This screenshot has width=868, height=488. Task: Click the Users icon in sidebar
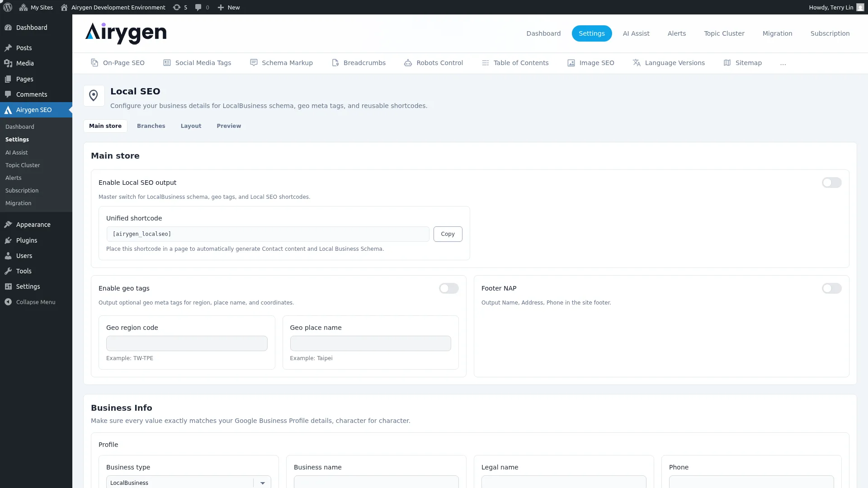pos(8,256)
